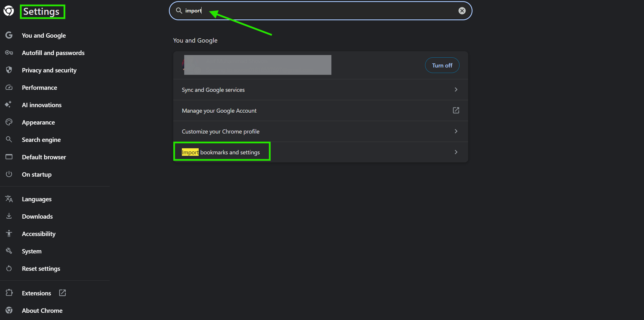Click the external link icon beside Extensions

click(62, 293)
